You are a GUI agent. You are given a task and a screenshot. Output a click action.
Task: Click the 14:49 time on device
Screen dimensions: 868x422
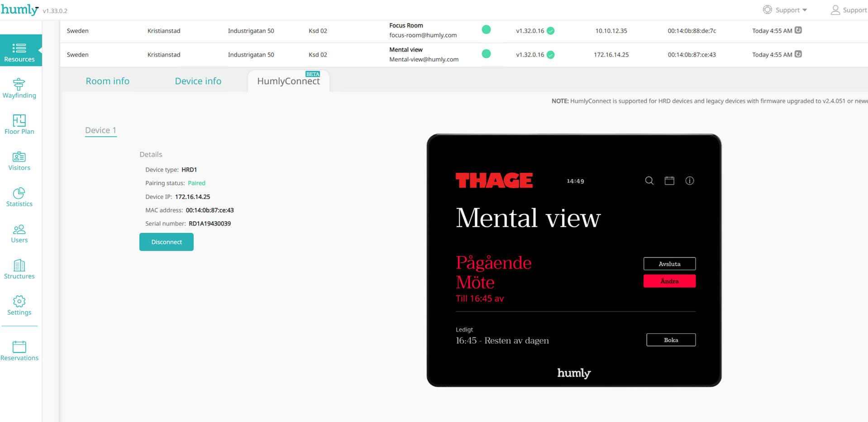click(575, 181)
